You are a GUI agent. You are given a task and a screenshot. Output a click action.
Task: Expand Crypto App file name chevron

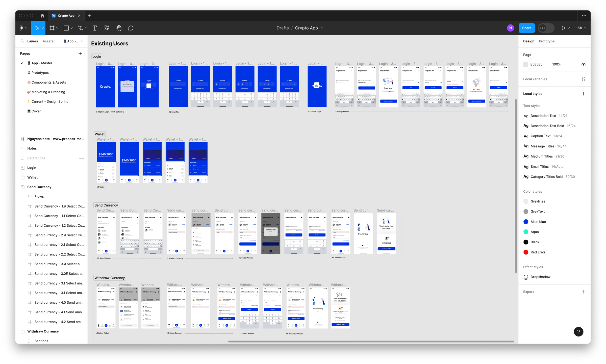(x=322, y=28)
